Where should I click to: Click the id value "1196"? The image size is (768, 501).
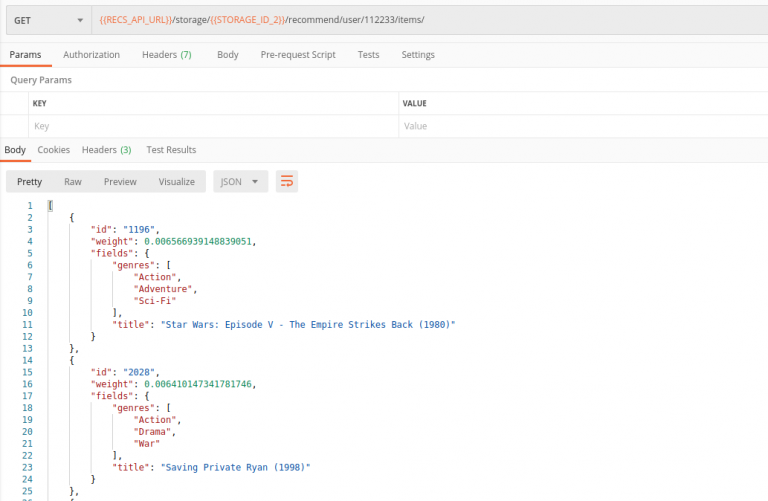coord(139,230)
